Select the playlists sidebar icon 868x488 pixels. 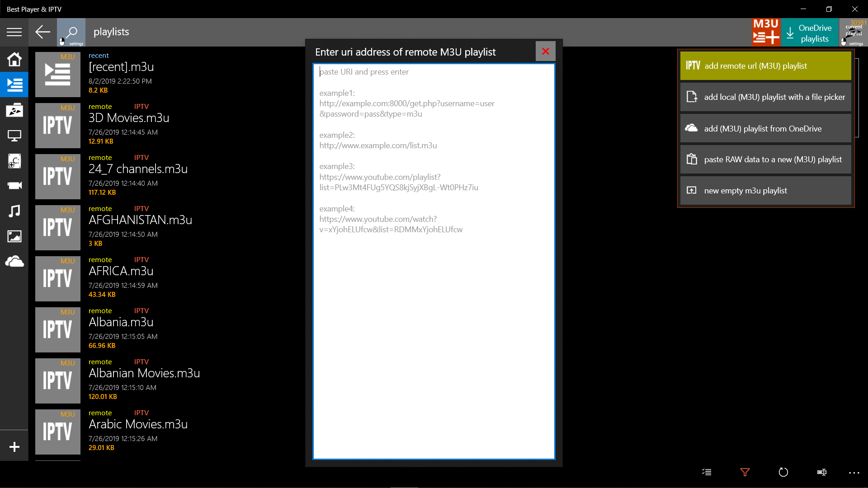coord(14,84)
